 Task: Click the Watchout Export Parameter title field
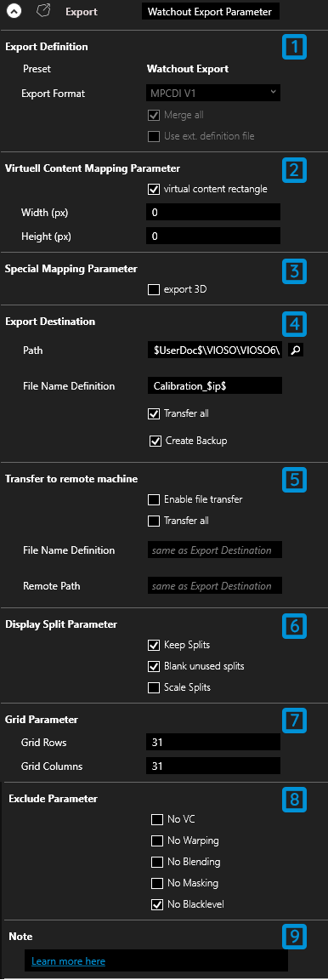212,11
